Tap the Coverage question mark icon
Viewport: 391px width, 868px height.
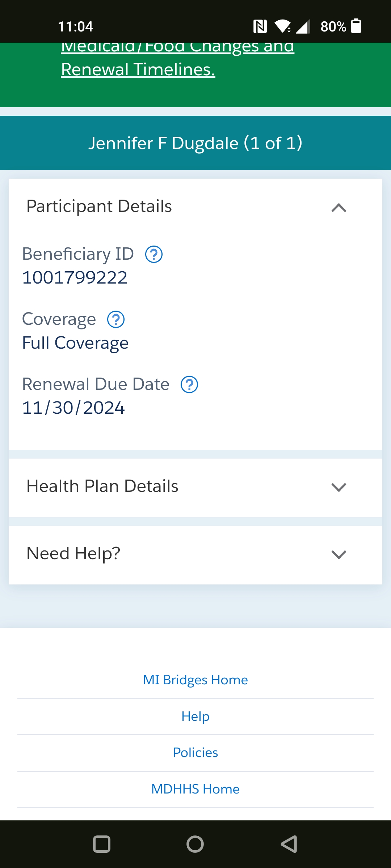(x=116, y=319)
